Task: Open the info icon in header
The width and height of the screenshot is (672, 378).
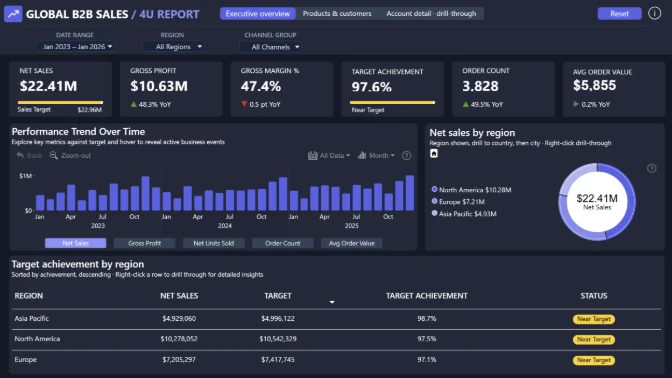Action: [x=654, y=13]
